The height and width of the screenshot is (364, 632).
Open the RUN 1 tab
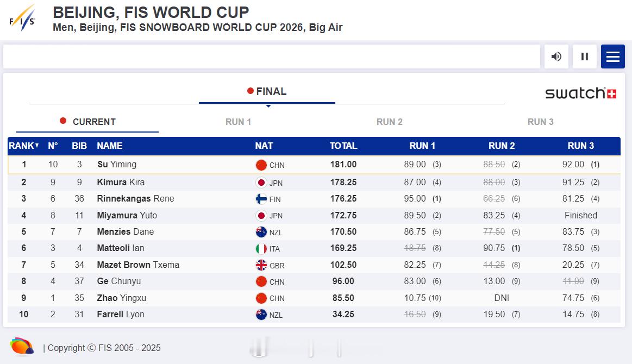[x=238, y=122]
